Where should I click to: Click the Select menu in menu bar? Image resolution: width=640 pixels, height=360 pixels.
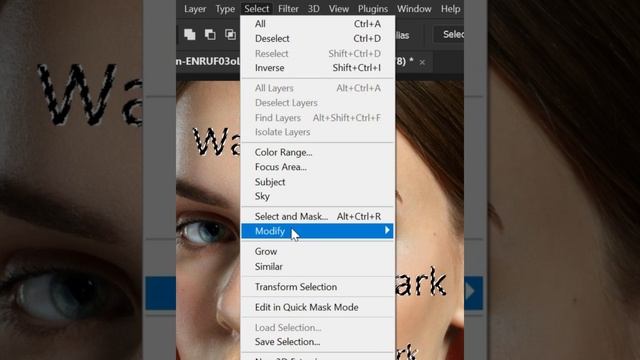256,9
